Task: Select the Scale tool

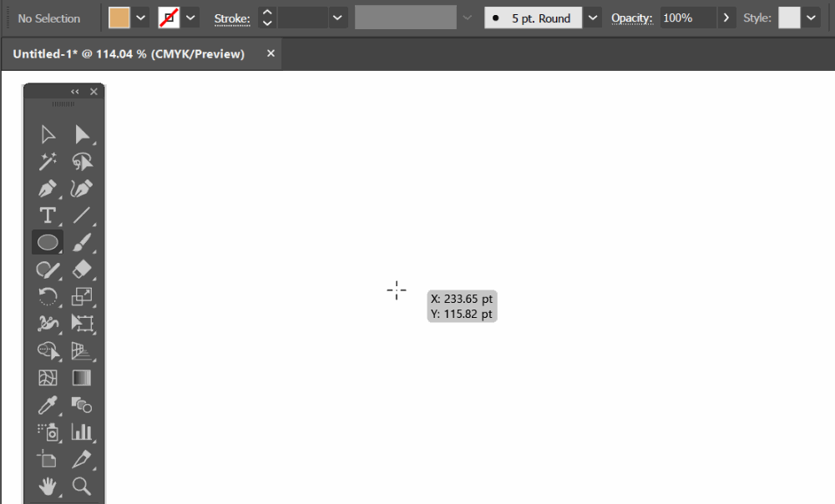Action: pos(82,296)
